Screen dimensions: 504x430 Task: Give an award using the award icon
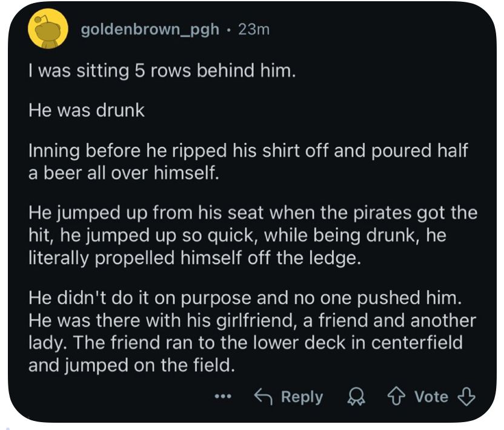[x=356, y=397]
